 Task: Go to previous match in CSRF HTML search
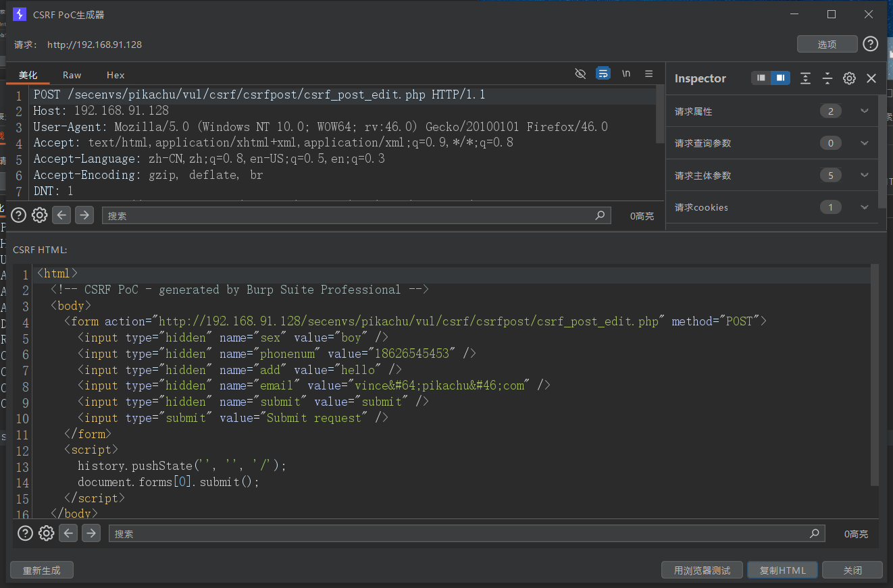coord(68,533)
